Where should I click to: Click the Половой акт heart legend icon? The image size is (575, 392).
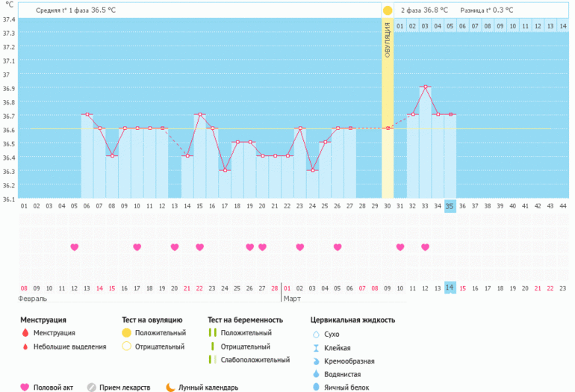[x=25, y=388]
